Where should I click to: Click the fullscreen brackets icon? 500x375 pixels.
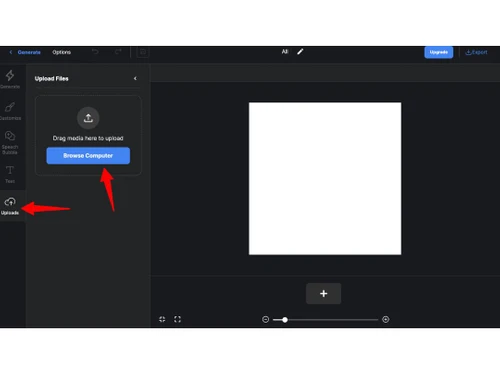pos(177,319)
